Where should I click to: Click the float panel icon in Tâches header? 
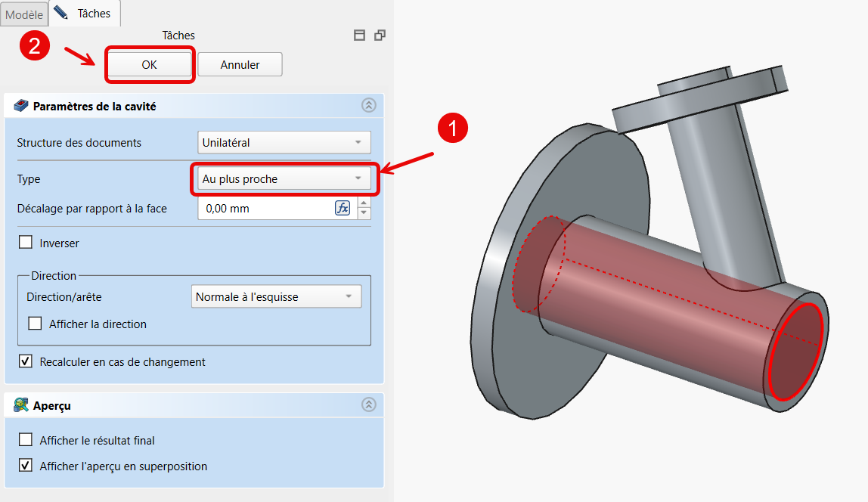tap(380, 35)
